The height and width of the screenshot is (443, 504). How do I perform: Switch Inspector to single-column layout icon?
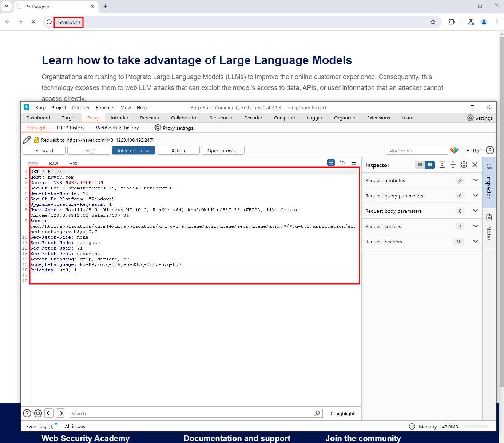(x=420, y=165)
